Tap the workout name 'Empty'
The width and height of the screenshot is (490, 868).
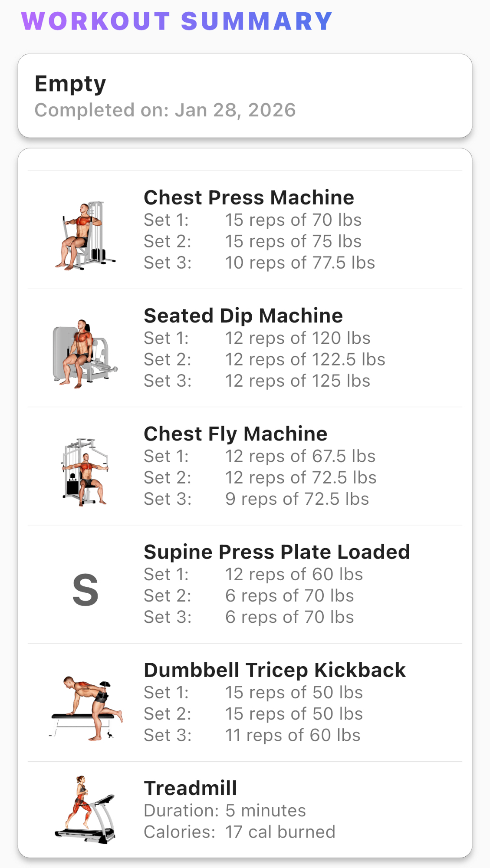70,83
